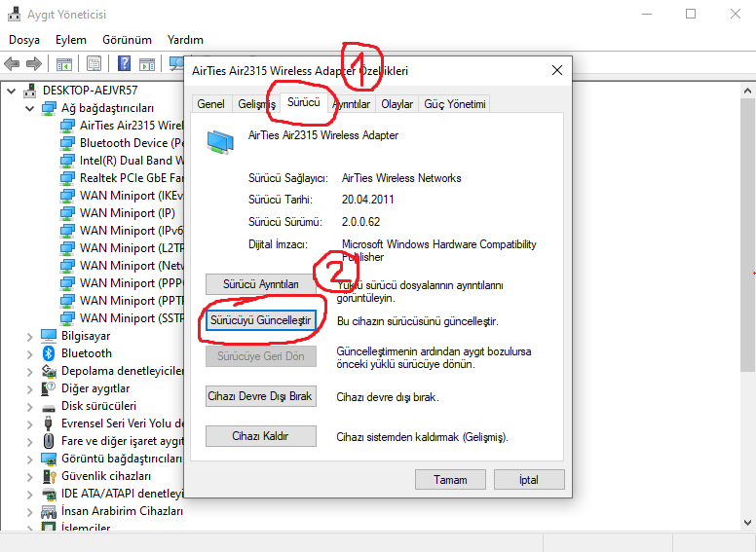Click the Güvenlik cihazları key icon
This screenshot has width=756, height=552.
click(x=49, y=476)
